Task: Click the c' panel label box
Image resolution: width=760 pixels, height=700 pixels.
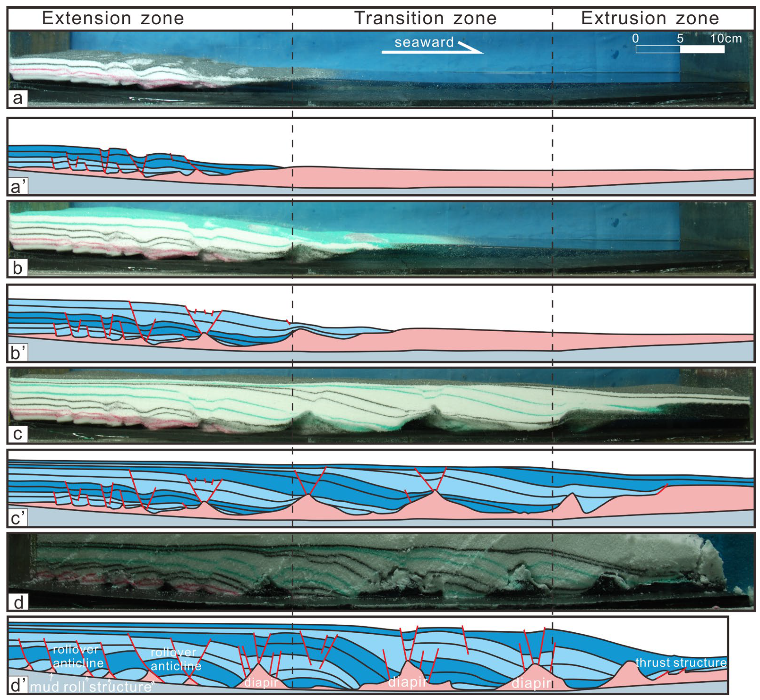Action: click(18, 518)
